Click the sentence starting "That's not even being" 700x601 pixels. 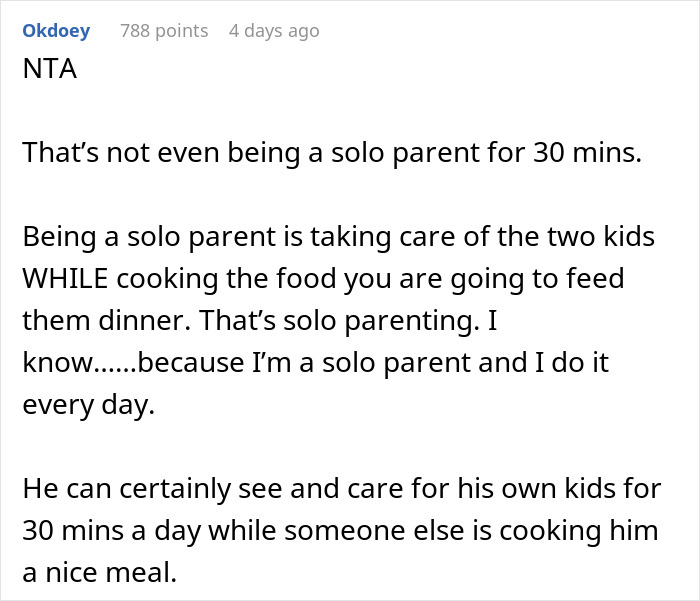(x=330, y=154)
